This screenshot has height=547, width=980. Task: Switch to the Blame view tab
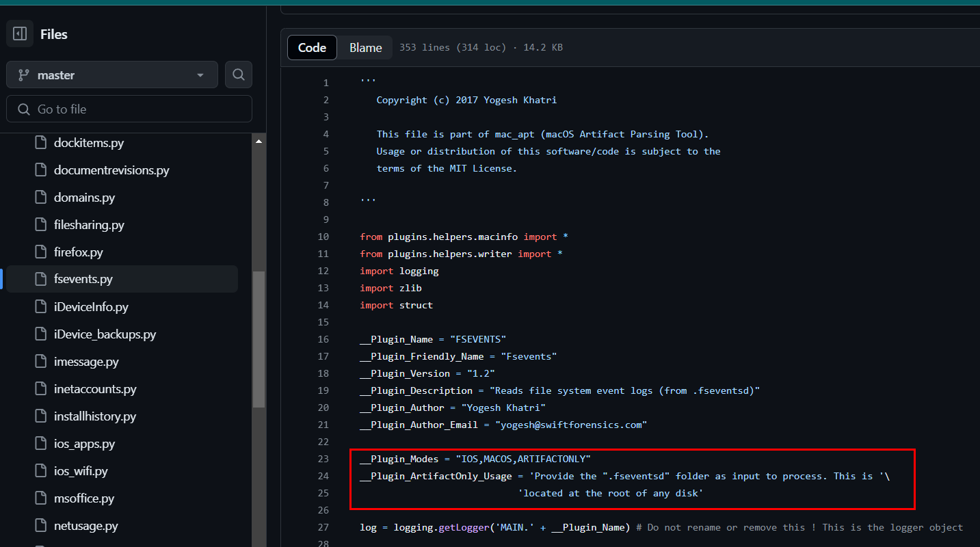[x=365, y=48]
